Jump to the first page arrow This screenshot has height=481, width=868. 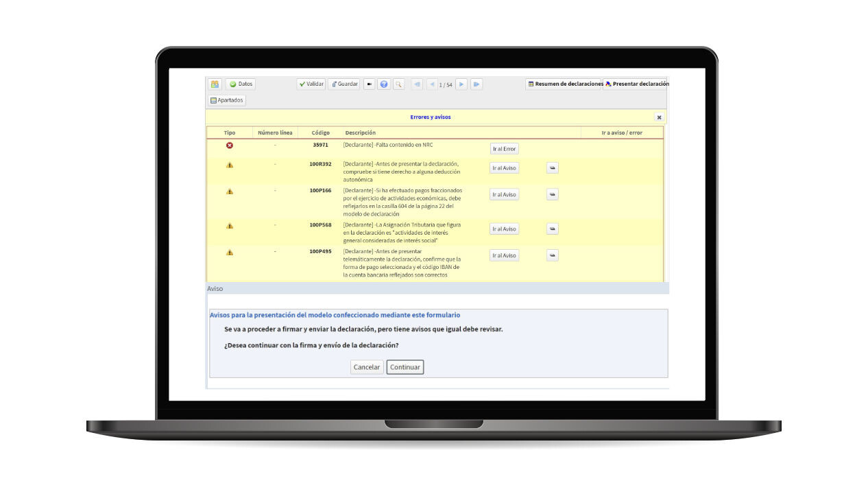coord(417,84)
